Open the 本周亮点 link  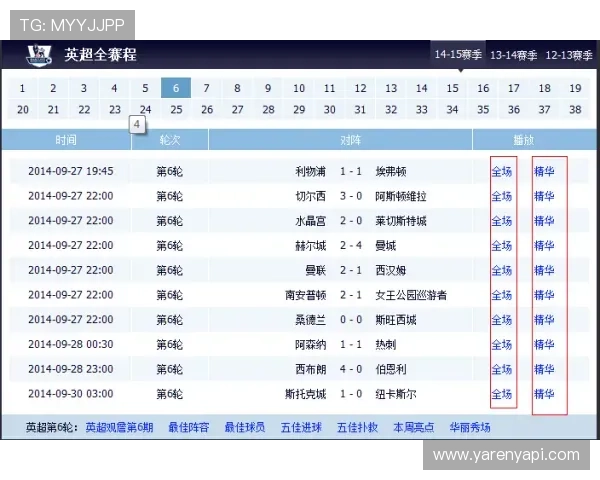coord(414,427)
